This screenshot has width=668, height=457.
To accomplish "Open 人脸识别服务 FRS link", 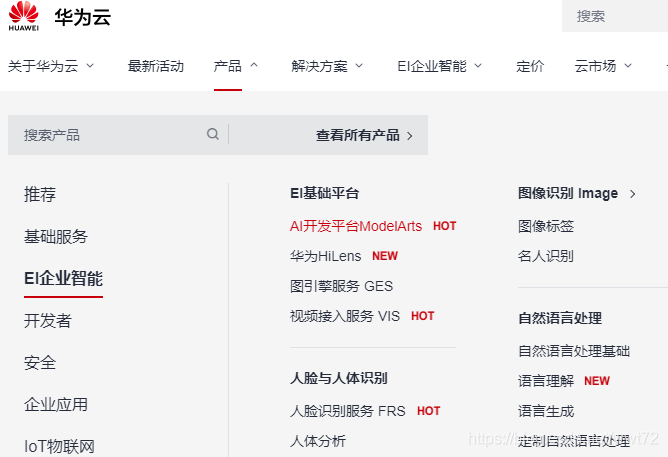I will [x=348, y=411].
